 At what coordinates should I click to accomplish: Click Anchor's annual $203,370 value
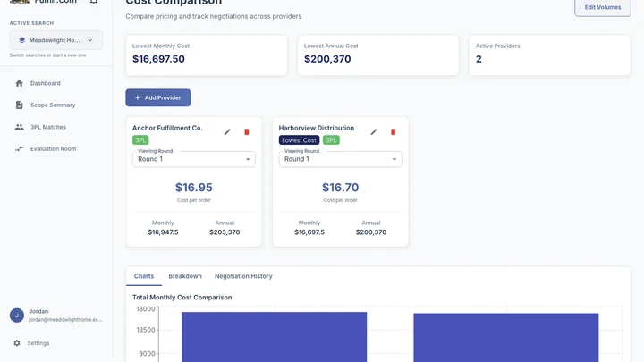225,232
